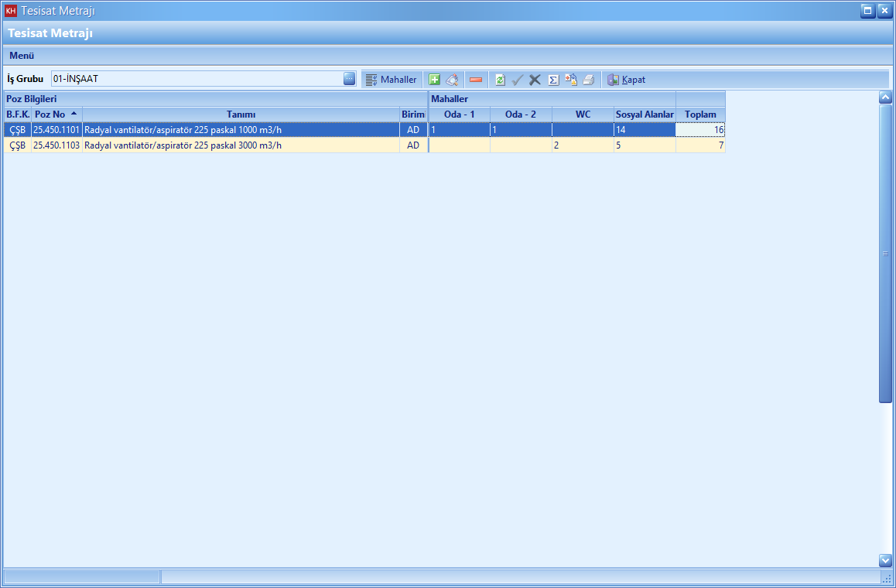Viewport: 896px width, 588px height.
Task: Click the Tanımı column header
Action: 241,115
